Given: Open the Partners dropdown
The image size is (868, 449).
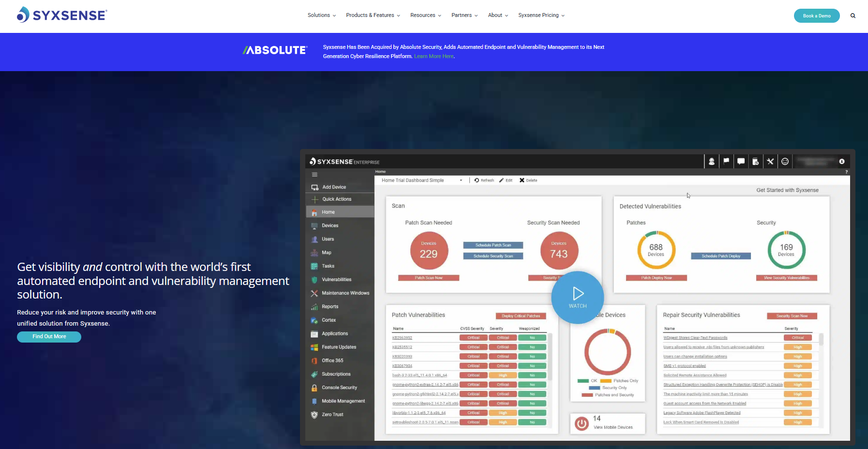Looking at the screenshot, I should pyautogui.click(x=464, y=15).
